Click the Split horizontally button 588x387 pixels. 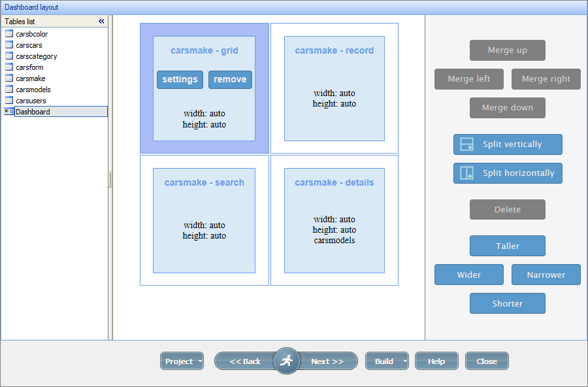(x=508, y=173)
